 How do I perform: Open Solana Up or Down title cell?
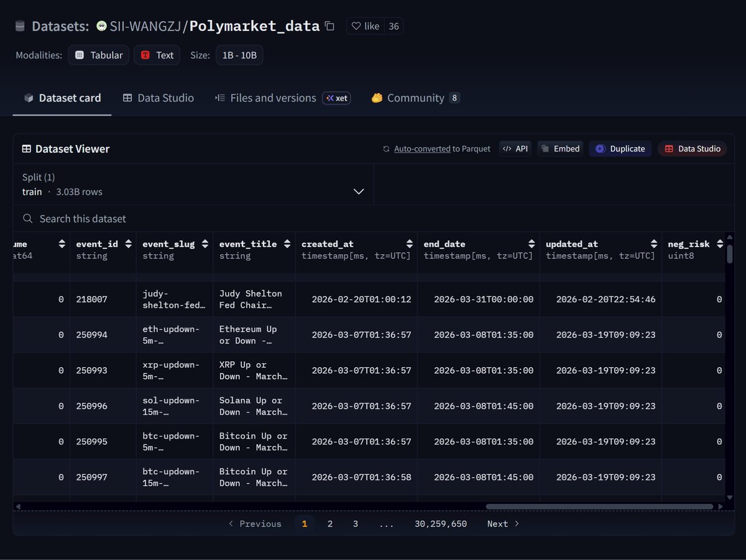pyautogui.click(x=254, y=406)
